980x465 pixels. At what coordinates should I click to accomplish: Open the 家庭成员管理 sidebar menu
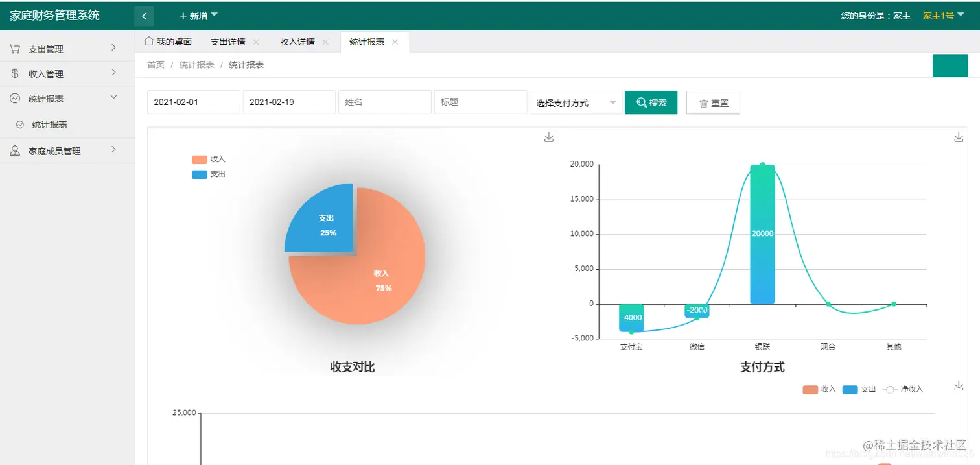tap(67, 150)
